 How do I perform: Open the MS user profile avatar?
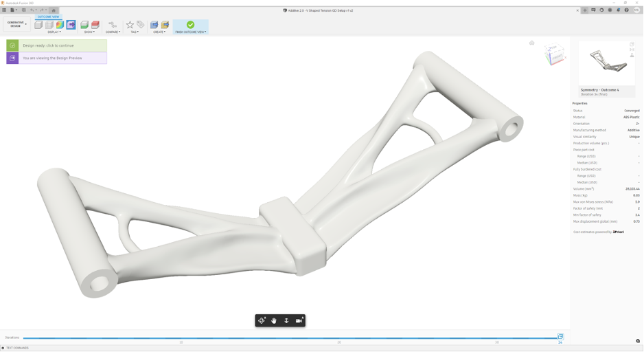(x=636, y=10)
